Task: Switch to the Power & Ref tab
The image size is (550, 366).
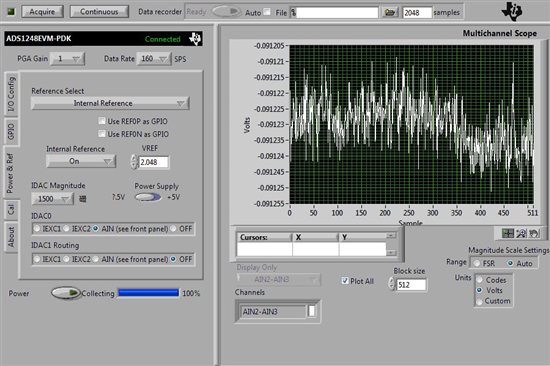Action: (x=11, y=173)
